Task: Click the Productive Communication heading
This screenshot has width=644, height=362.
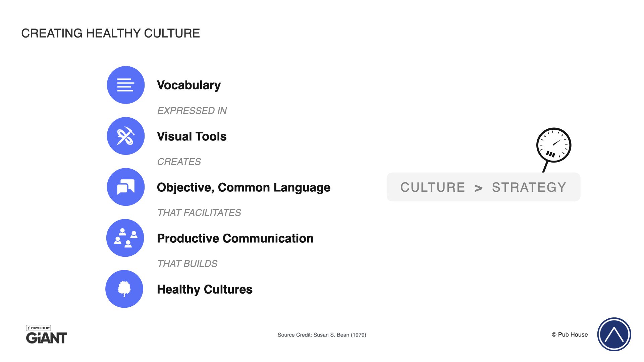Action: (235, 238)
